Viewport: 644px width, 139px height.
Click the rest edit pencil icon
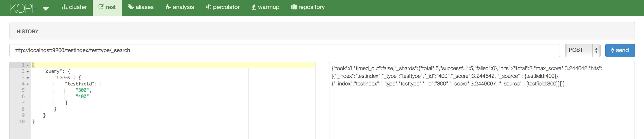(101, 7)
